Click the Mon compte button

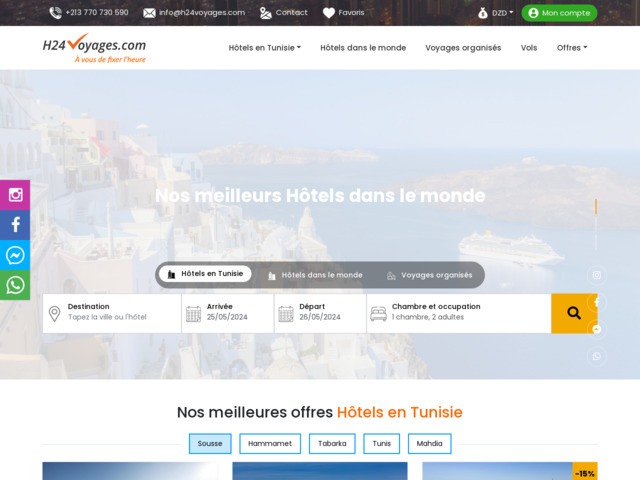(559, 13)
